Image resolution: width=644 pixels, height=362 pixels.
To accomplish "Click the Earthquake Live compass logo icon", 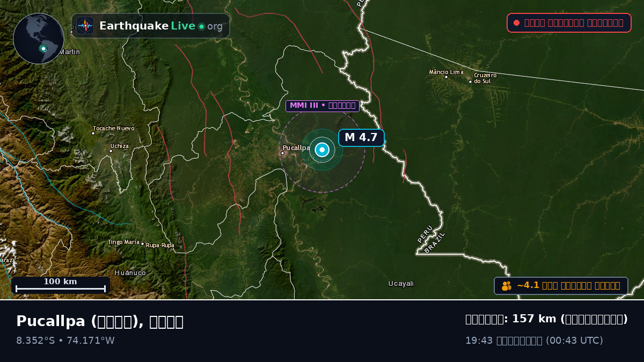I will [x=85, y=26].
